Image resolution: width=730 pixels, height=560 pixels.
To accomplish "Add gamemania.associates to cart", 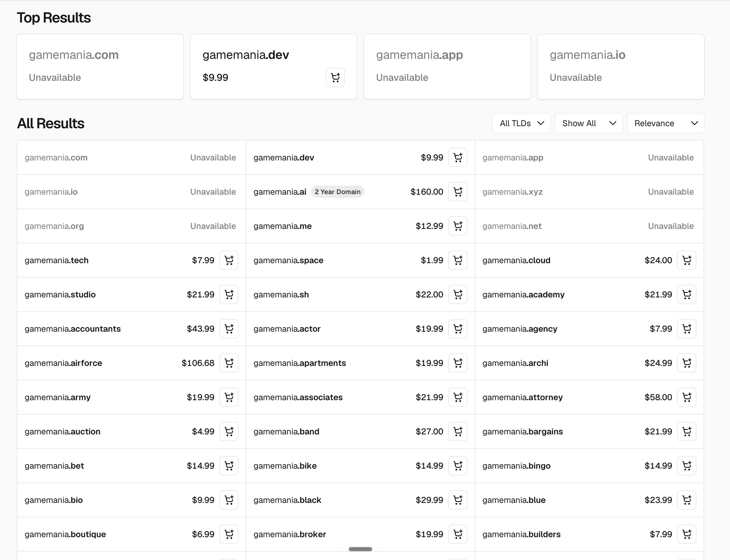I will point(458,397).
